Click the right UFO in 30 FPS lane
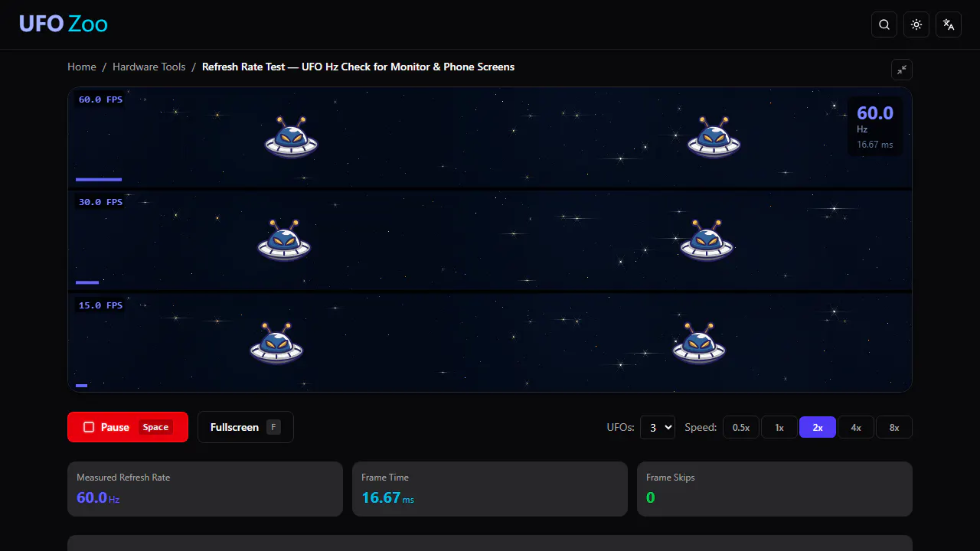The image size is (980, 551). (707, 241)
